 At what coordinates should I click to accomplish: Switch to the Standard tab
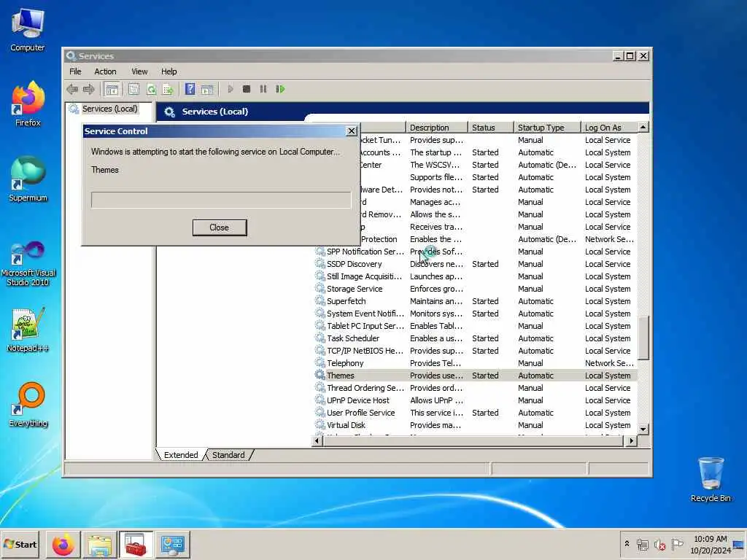pyautogui.click(x=228, y=455)
